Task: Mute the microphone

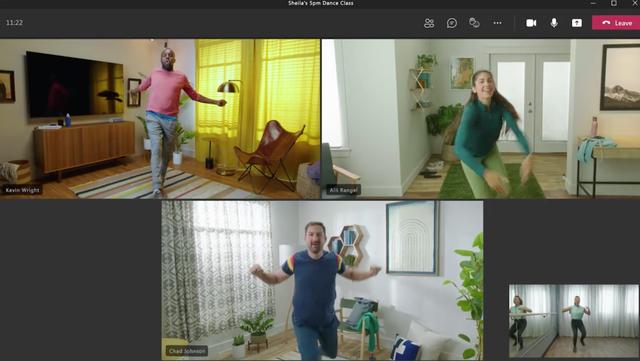Action: pyautogui.click(x=554, y=23)
